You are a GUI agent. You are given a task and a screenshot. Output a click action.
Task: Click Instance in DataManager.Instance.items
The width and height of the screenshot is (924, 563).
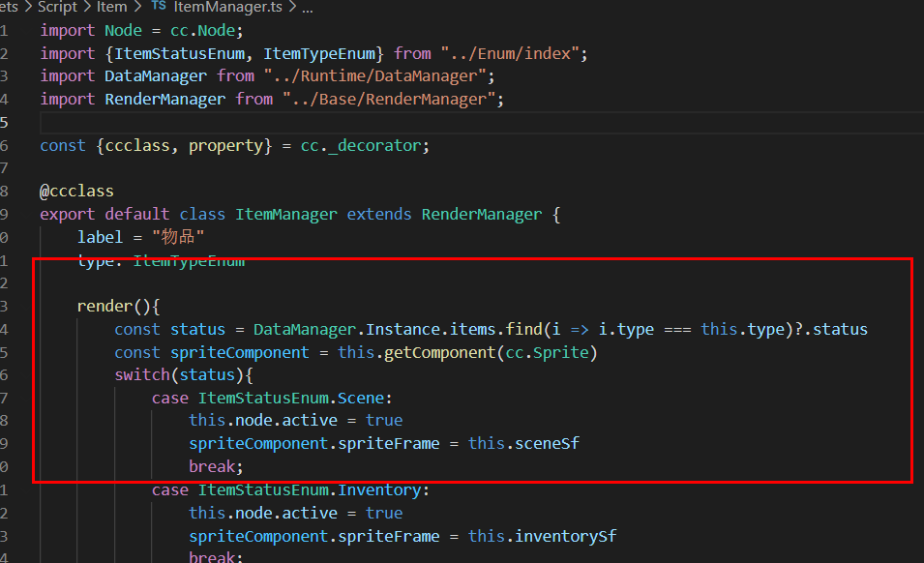[403, 329]
